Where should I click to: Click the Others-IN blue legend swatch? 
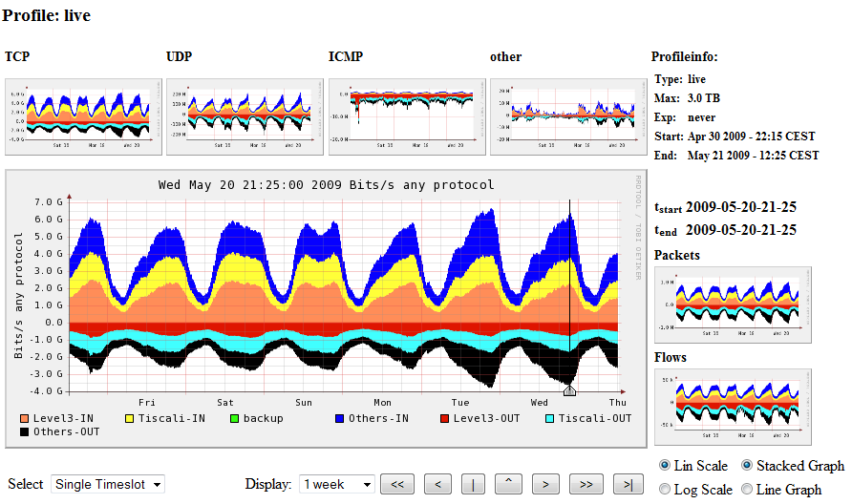click(x=340, y=418)
